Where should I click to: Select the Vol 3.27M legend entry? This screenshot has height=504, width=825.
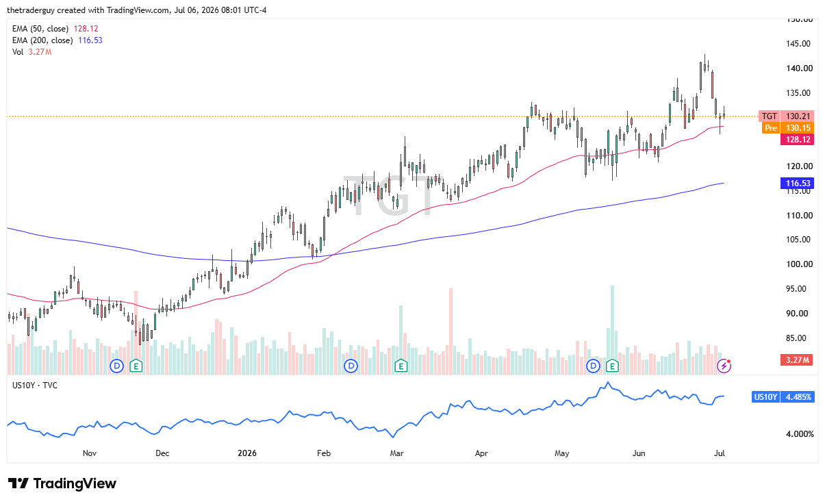(x=31, y=52)
